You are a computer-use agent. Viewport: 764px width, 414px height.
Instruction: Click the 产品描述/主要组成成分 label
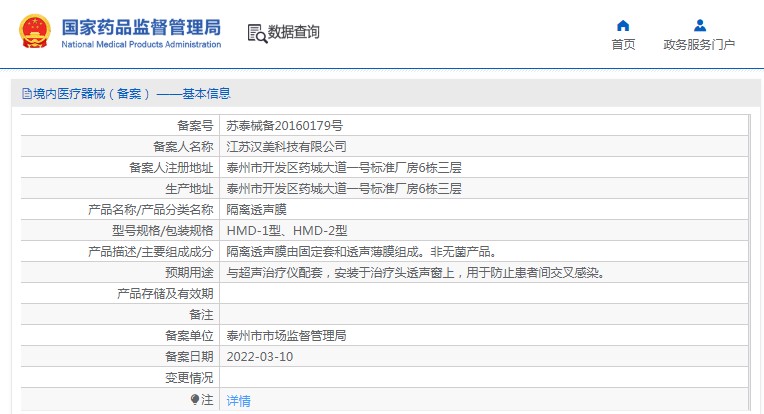(151, 252)
